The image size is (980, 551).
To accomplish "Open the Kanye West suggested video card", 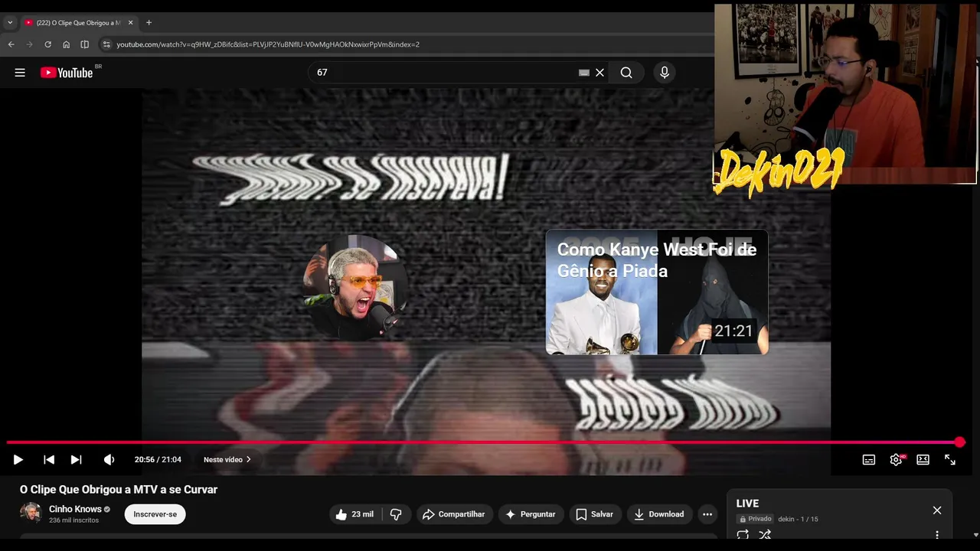I will tap(657, 292).
